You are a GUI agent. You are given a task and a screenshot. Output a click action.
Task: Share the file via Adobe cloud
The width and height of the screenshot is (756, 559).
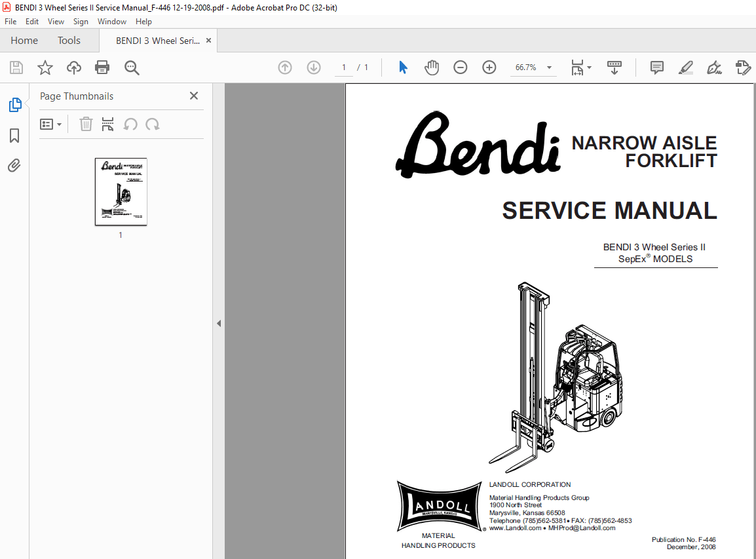click(73, 67)
